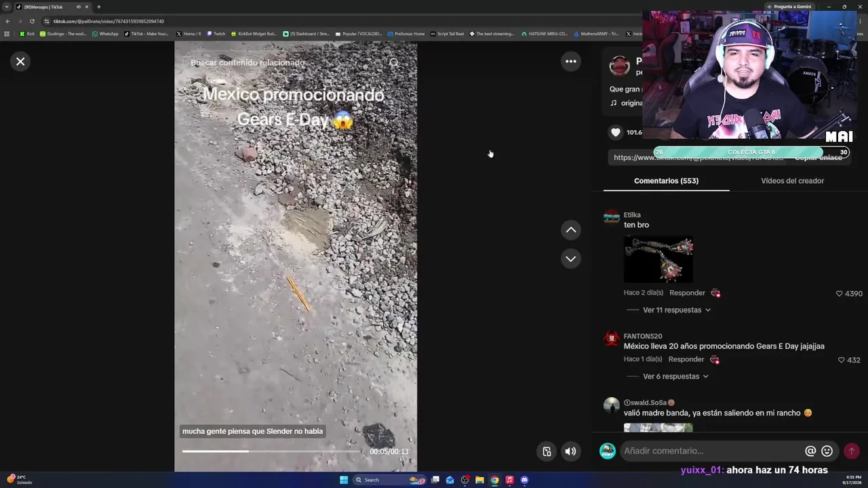Open Discord from the taskbar
The height and width of the screenshot is (488, 868).
tap(524, 480)
